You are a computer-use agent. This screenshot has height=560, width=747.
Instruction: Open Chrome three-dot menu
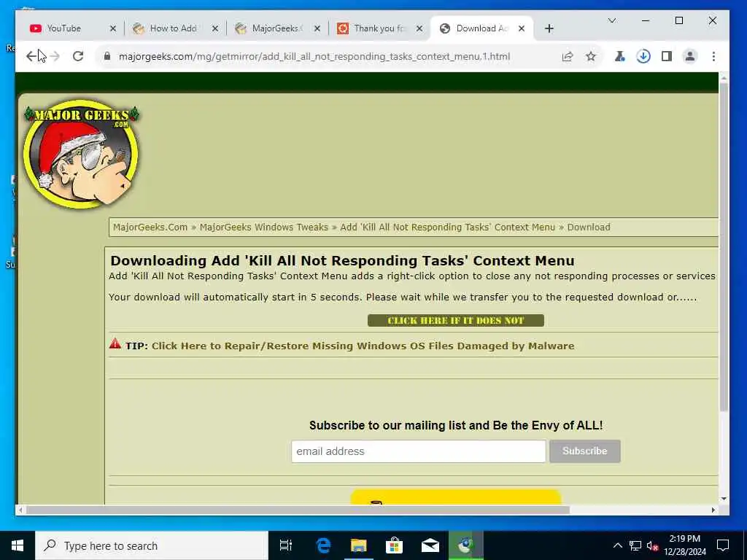(713, 56)
